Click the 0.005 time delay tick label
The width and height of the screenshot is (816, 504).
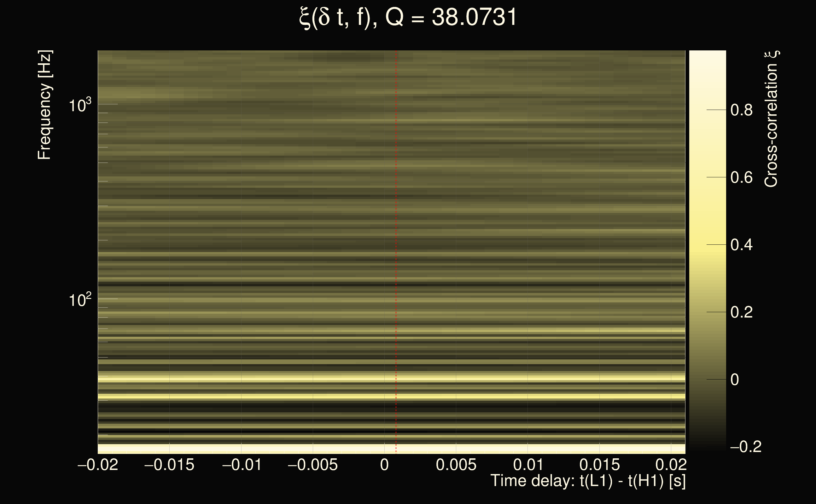(x=456, y=465)
